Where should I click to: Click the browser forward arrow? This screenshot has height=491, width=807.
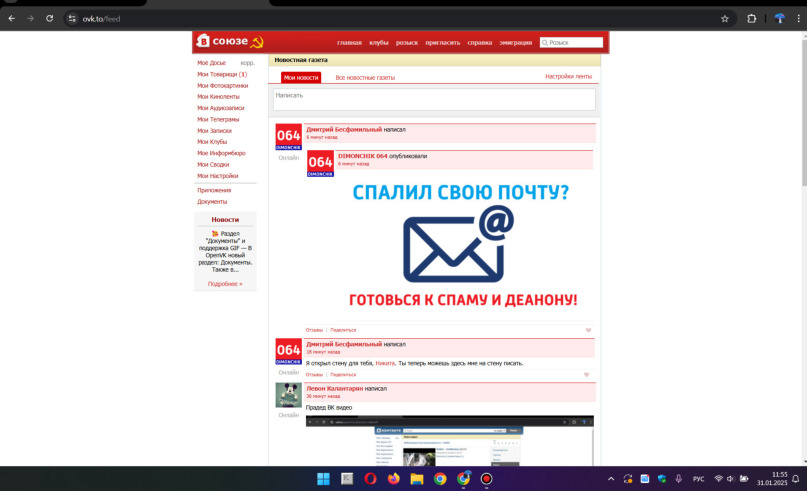pos(30,19)
